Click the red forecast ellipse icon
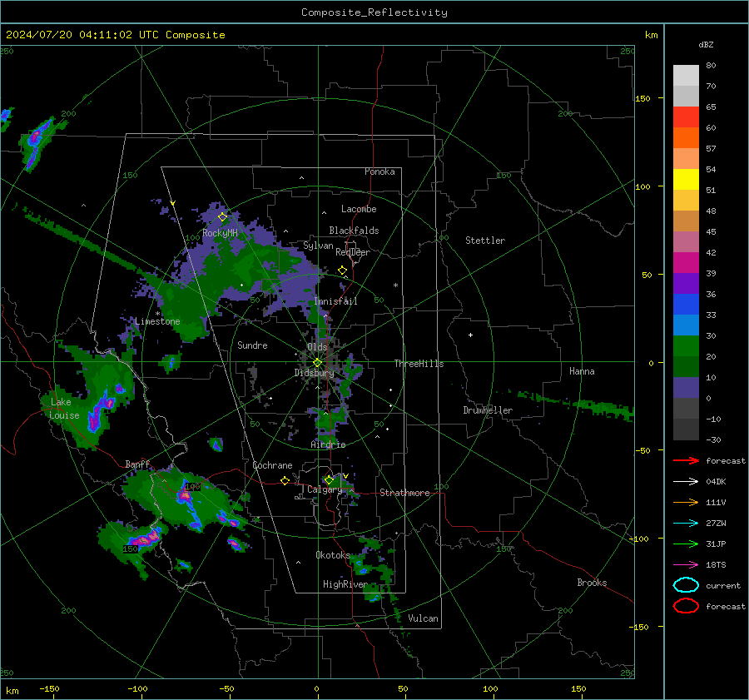Viewport: 749px width, 700px height. pyautogui.click(x=686, y=606)
